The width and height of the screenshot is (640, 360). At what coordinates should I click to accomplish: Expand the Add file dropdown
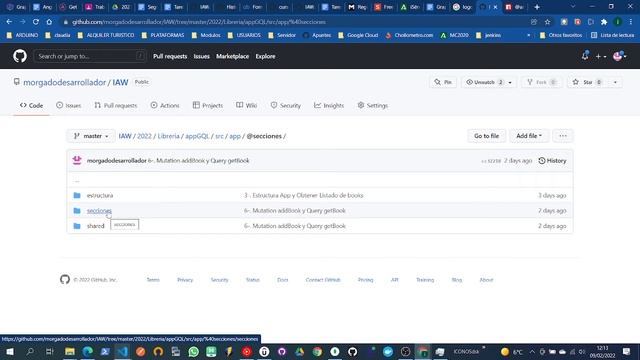coord(529,136)
